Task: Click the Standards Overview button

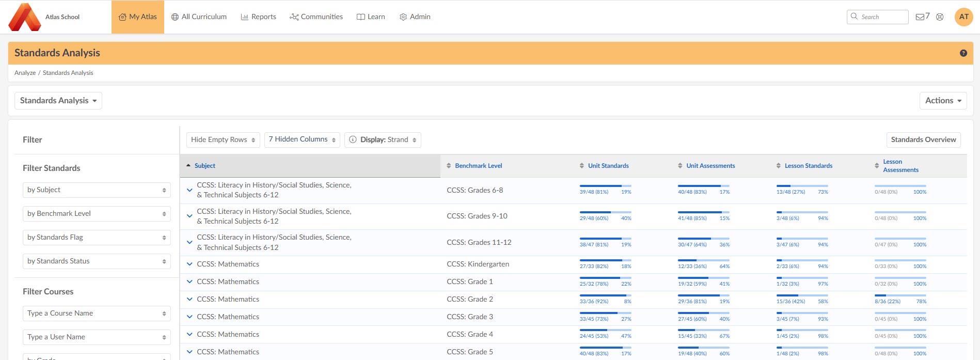Action: (x=923, y=139)
